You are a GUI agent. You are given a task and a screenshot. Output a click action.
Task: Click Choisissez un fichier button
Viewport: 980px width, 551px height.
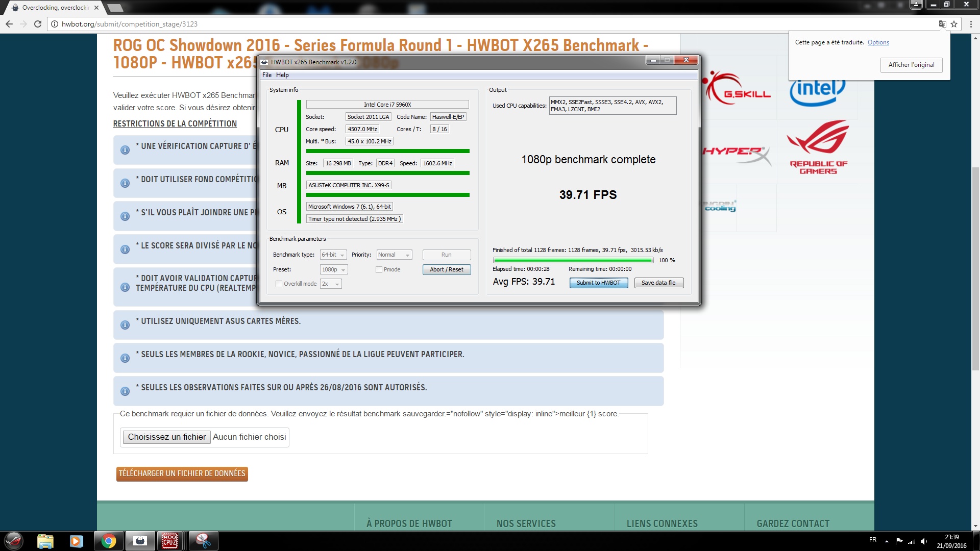pyautogui.click(x=166, y=437)
